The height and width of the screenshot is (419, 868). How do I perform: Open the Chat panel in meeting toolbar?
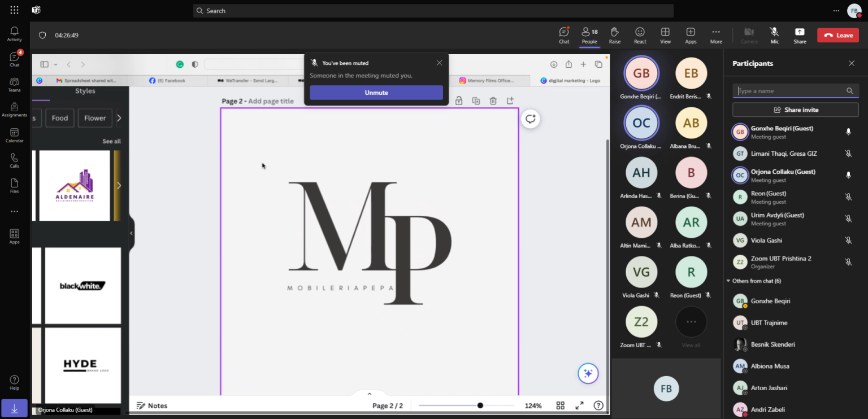click(x=563, y=34)
